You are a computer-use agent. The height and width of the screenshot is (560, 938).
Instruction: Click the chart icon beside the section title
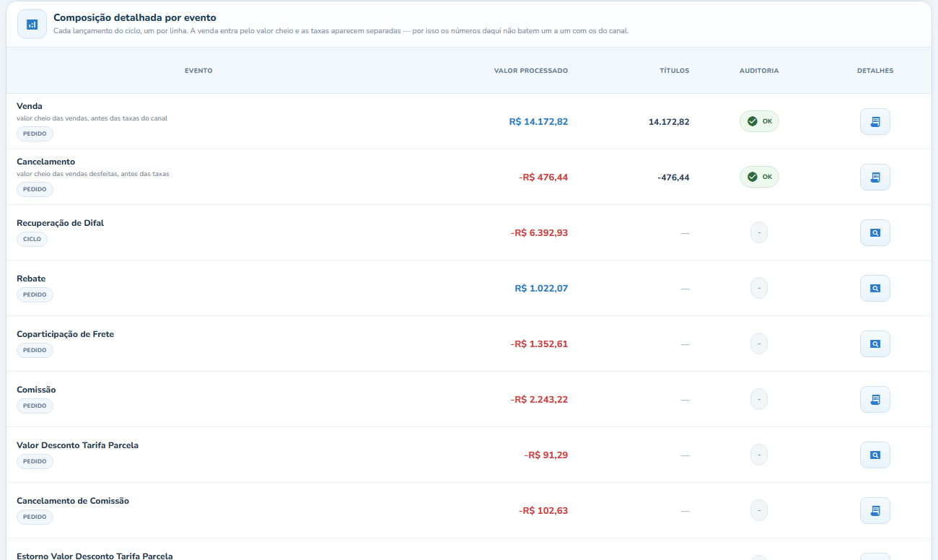click(32, 25)
